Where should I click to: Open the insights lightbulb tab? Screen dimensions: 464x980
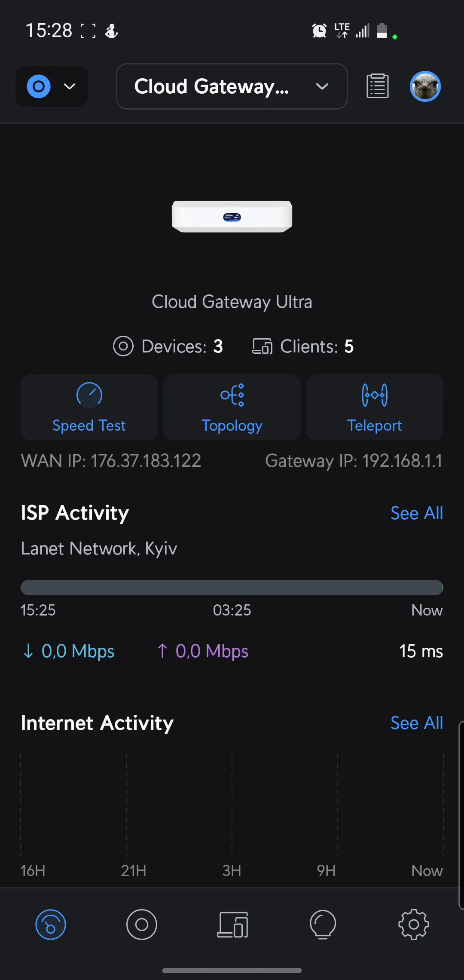click(x=323, y=924)
